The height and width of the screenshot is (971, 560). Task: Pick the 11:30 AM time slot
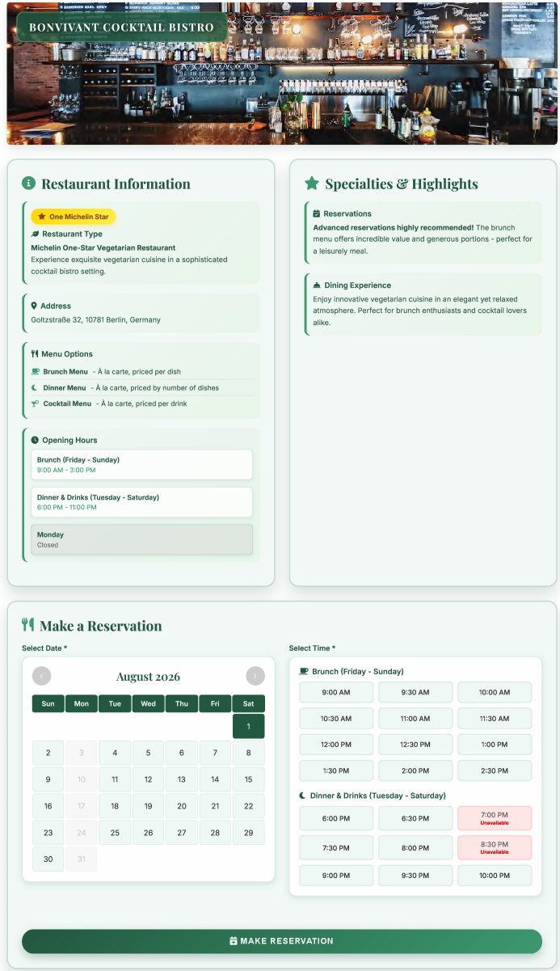(495, 718)
